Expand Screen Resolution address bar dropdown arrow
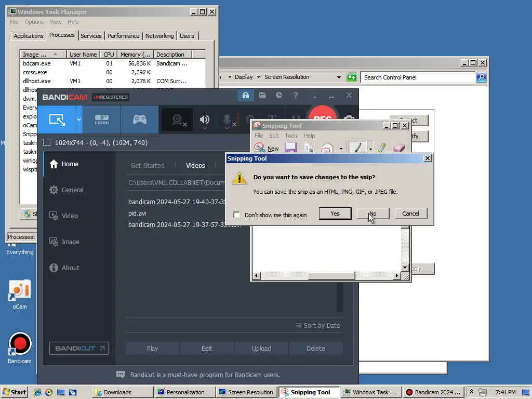532x399 pixels. [x=339, y=77]
